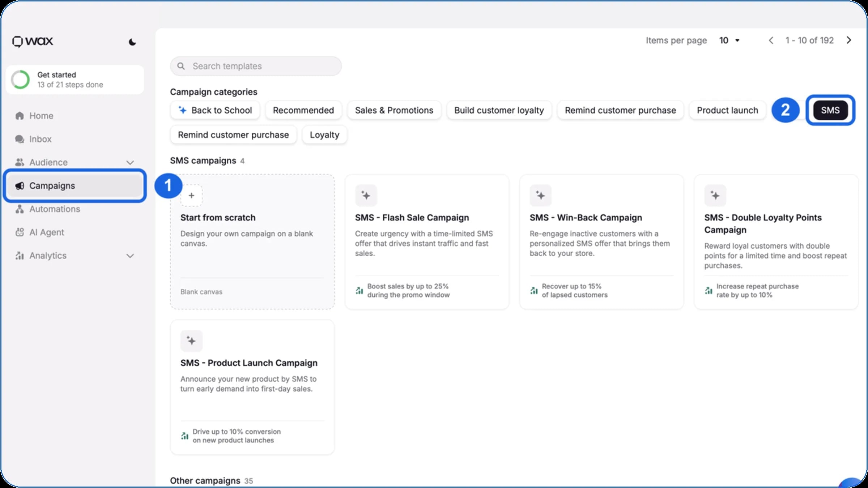Open Inbox chat bubble icon
The width and height of the screenshot is (868, 488).
(x=20, y=139)
